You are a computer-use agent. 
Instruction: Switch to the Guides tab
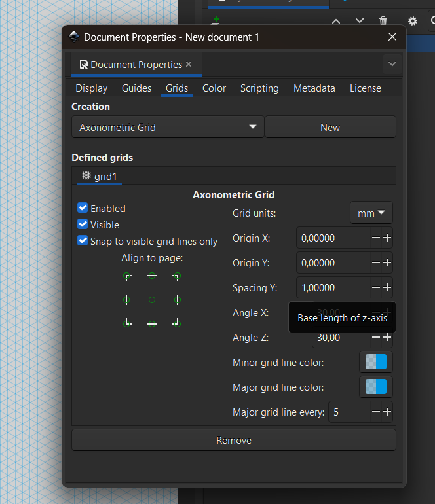(136, 88)
